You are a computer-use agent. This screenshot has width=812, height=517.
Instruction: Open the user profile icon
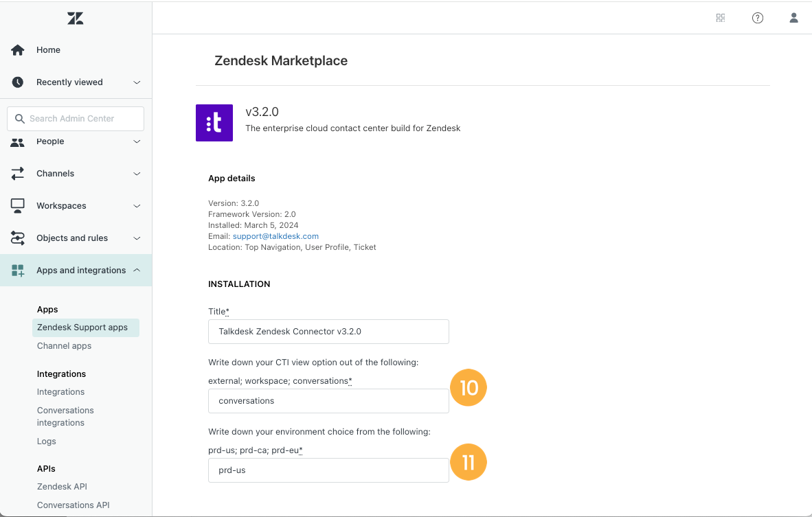tap(793, 18)
